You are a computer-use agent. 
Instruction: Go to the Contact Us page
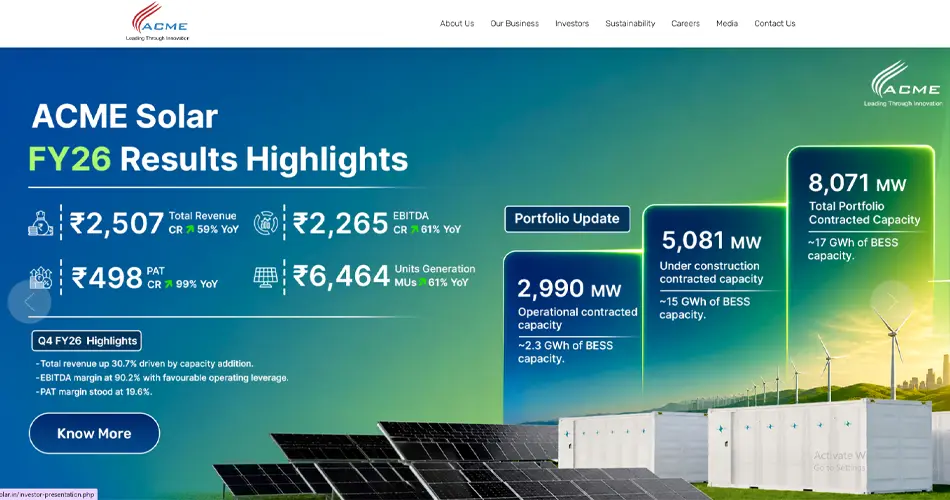tap(775, 24)
